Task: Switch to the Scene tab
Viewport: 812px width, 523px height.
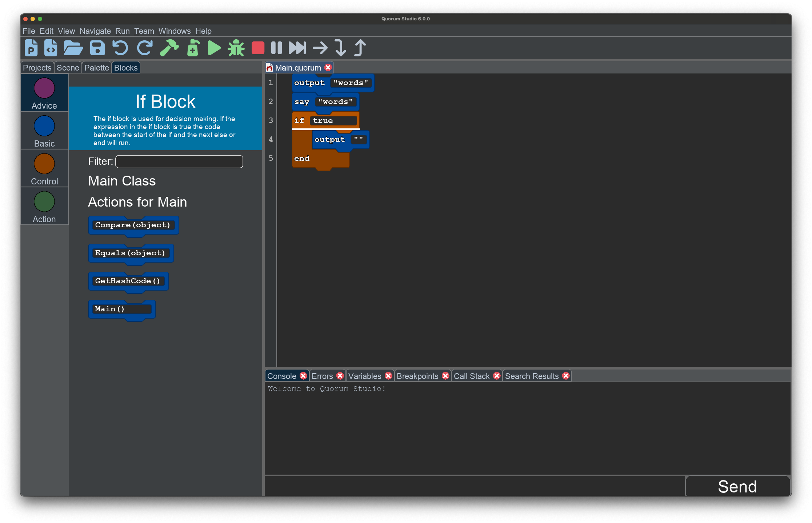Action: click(x=68, y=68)
